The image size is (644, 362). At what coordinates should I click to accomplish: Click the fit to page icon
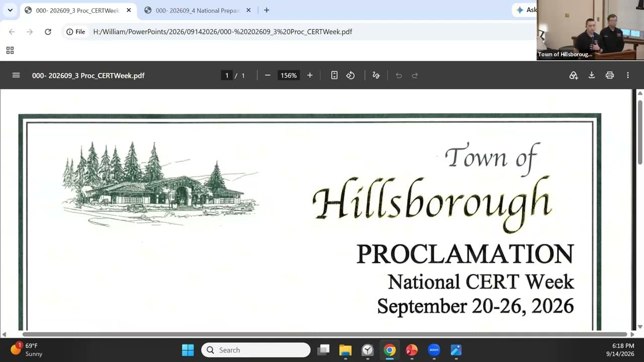334,75
